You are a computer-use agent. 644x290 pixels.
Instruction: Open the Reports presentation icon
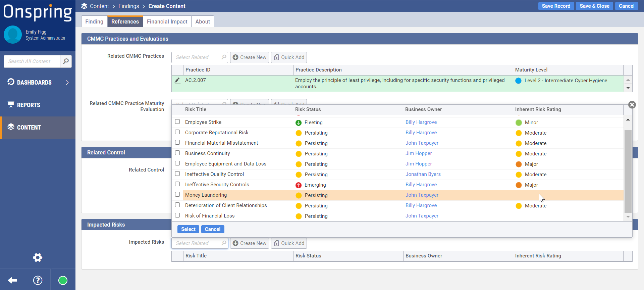[x=11, y=104]
